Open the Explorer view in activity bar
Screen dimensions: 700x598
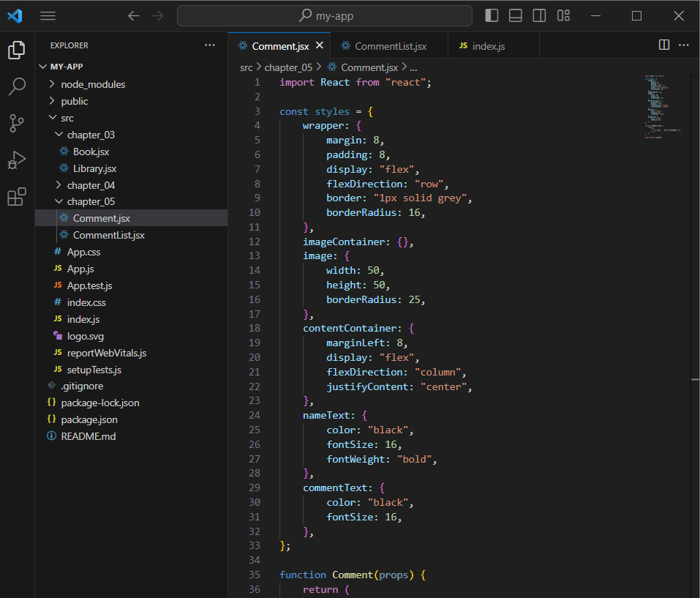point(16,50)
